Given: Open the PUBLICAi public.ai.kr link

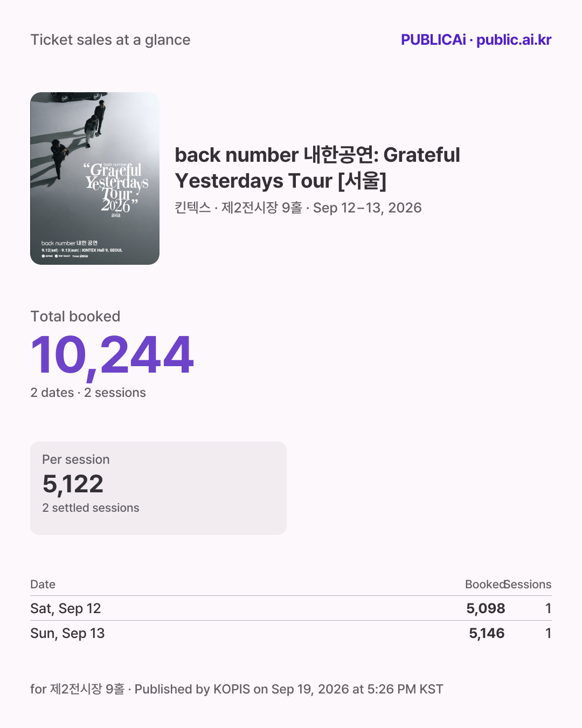Looking at the screenshot, I should tap(476, 40).
